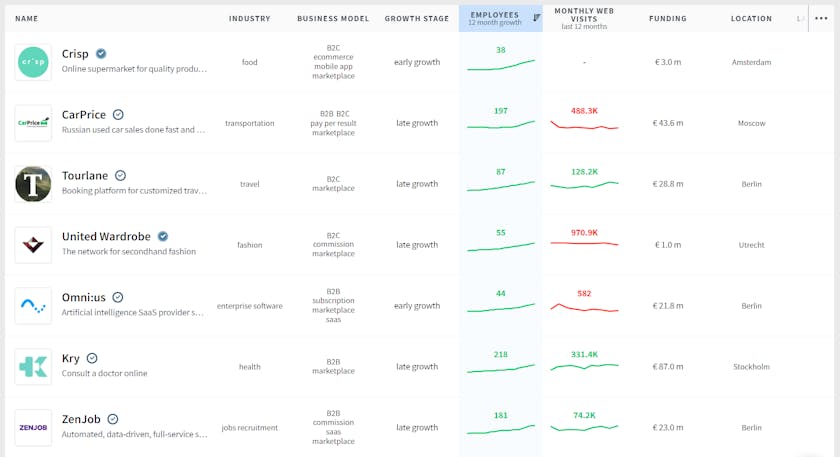Viewport: 840px width, 457px height.
Task: Click the CarPrice logo thumbnail
Action: coord(33,123)
